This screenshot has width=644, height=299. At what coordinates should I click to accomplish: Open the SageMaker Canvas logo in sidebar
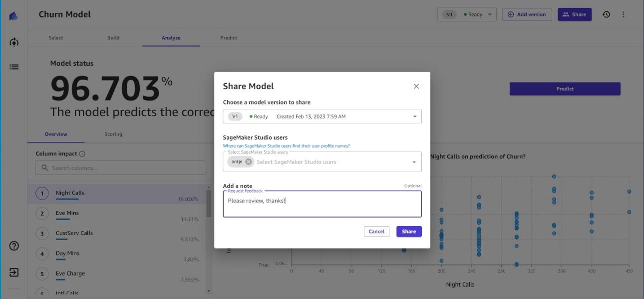[13, 16]
